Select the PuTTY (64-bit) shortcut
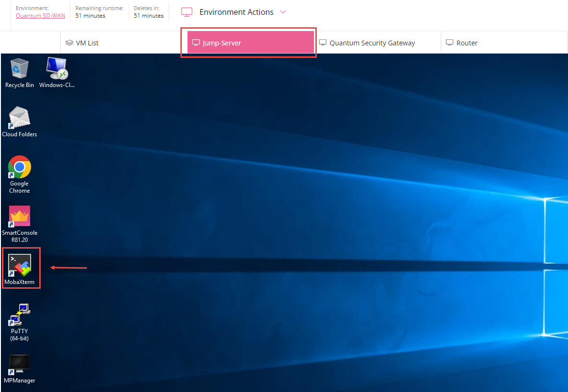568x392 pixels. pyautogui.click(x=19, y=322)
